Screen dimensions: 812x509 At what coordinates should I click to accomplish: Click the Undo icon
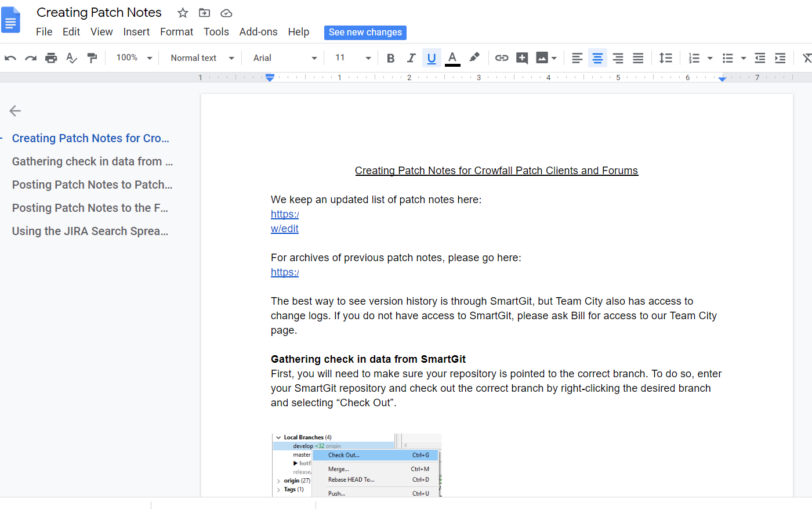pyautogui.click(x=10, y=57)
